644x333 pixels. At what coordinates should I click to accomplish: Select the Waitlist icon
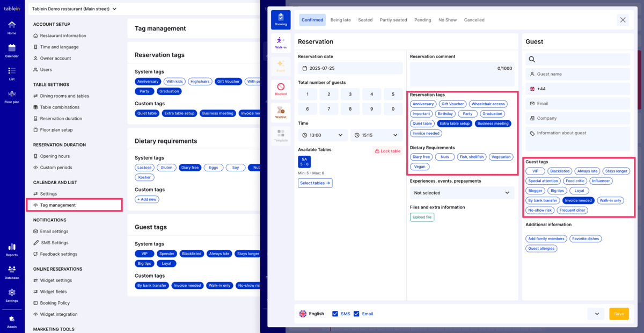coord(281,112)
